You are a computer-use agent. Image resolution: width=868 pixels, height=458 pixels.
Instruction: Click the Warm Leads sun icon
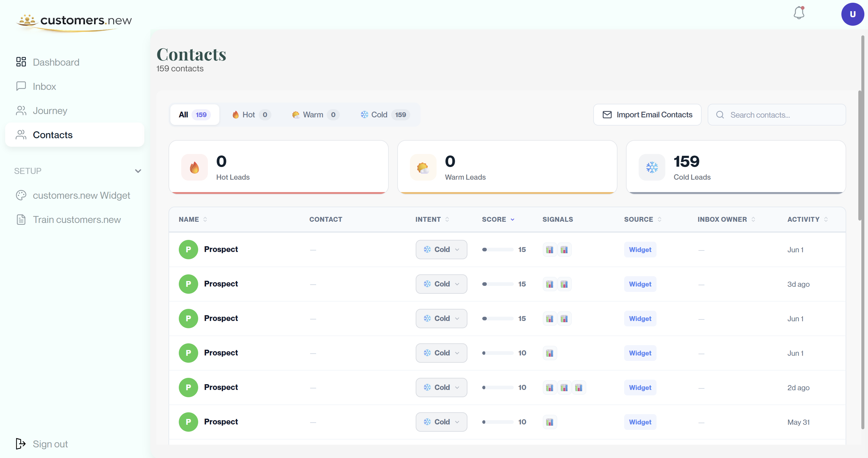[x=423, y=168]
